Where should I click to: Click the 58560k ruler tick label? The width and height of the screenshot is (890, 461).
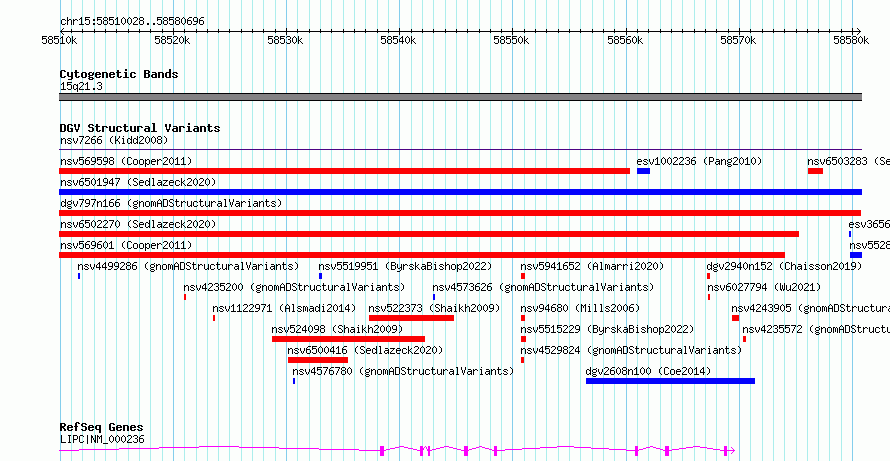click(x=625, y=41)
